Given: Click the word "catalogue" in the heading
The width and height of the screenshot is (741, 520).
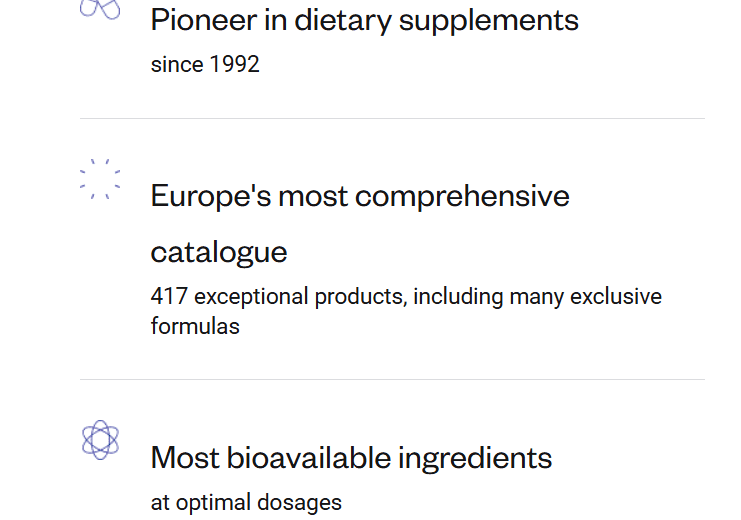Looking at the screenshot, I should point(219,251).
